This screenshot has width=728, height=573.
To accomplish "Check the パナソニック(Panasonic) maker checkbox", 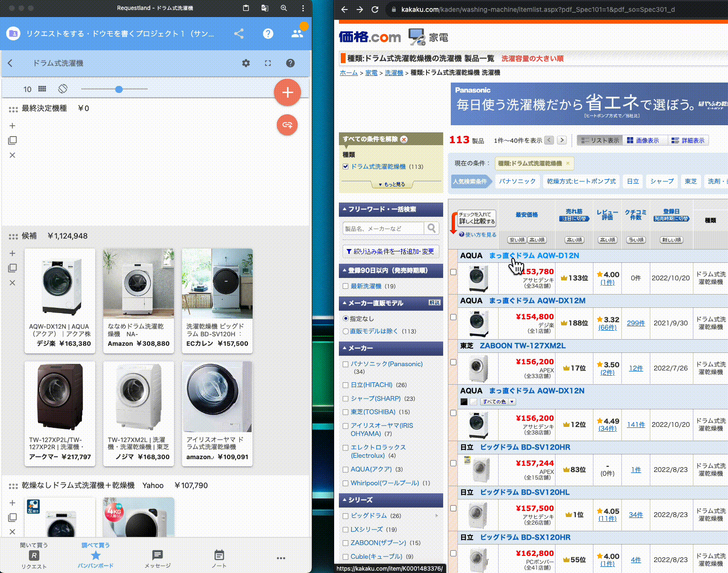I will [x=346, y=364].
